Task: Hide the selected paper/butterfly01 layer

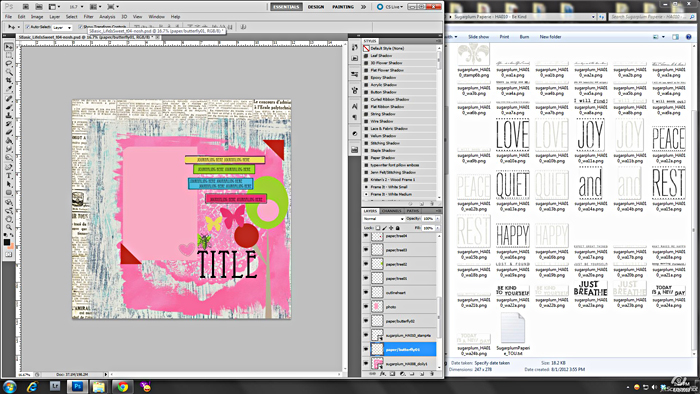Action: point(366,349)
